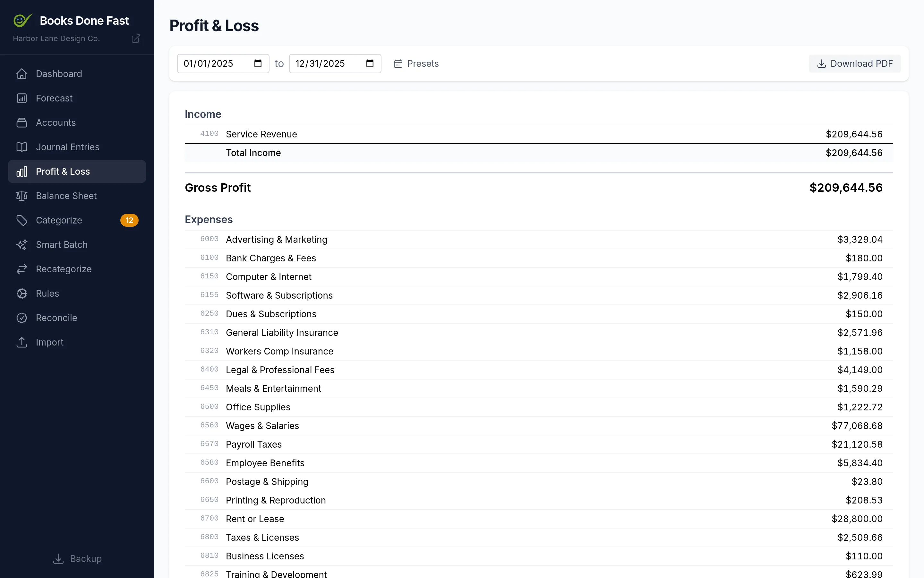Click the Import upload icon
Viewport: 924px width, 578px height.
click(22, 343)
